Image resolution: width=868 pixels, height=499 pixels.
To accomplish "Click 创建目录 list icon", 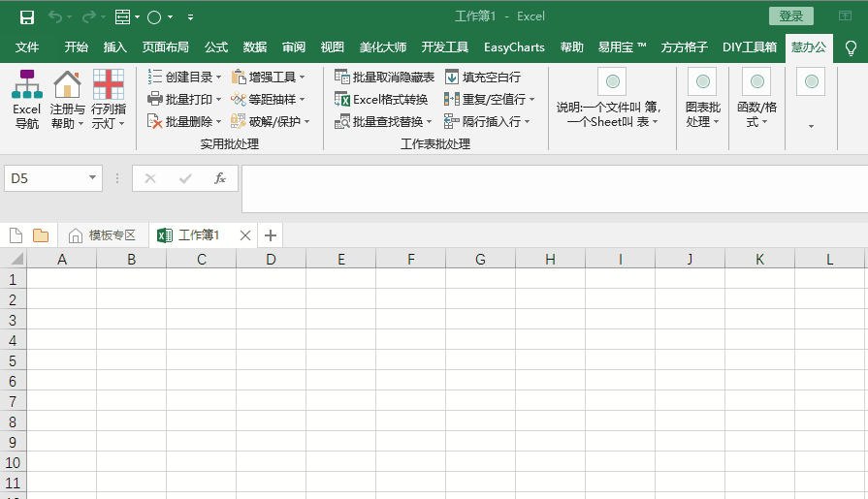I will coord(154,77).
